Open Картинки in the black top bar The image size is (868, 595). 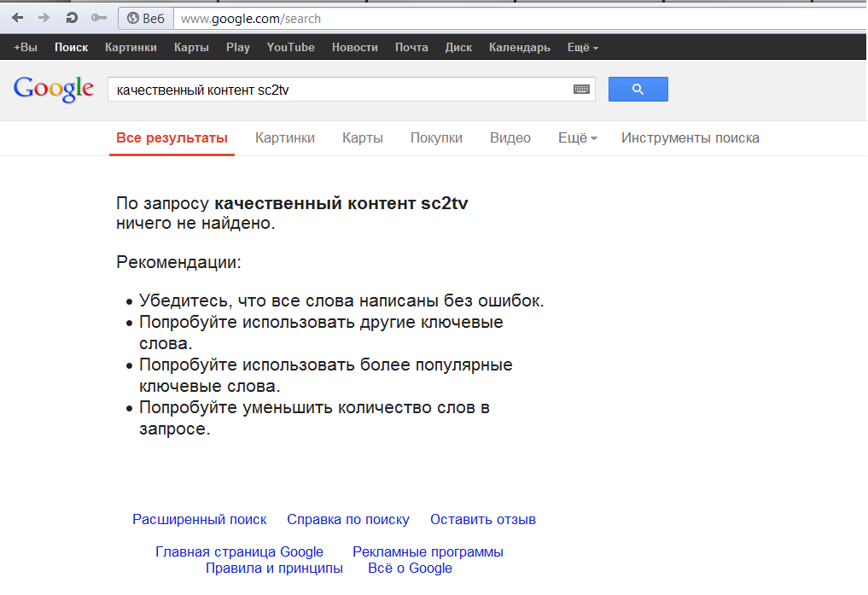click(x=131, y=48)
